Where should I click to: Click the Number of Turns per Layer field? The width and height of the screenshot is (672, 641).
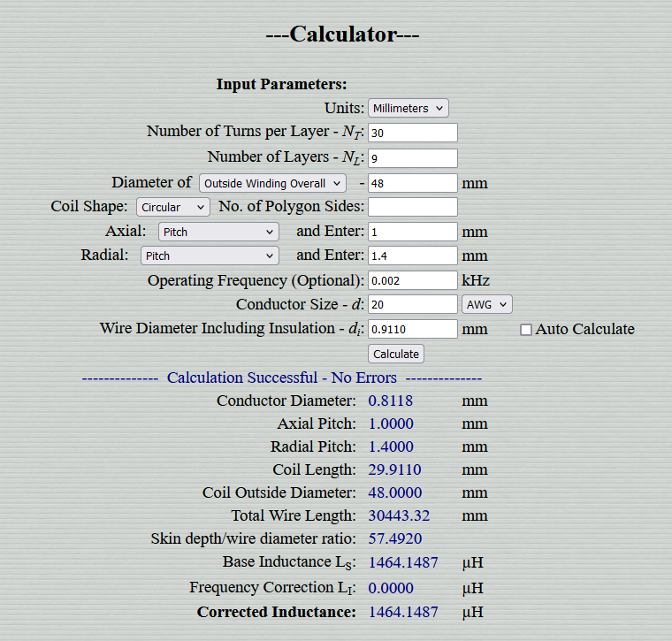[x=412, y=133]
